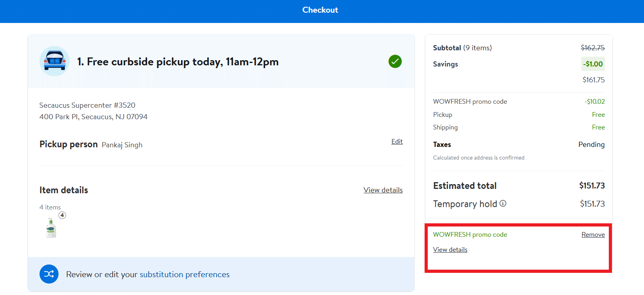This screenshot has width=644, height=295.
Task: Click the green -$1.00 savings badge
Action: tap(593, 64)
